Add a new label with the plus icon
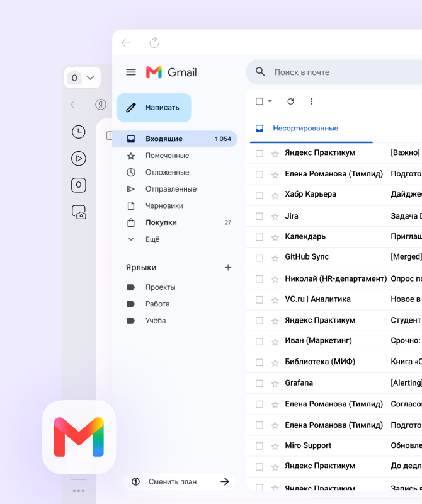This screenshot has width=422, height=504. (228, 267)
